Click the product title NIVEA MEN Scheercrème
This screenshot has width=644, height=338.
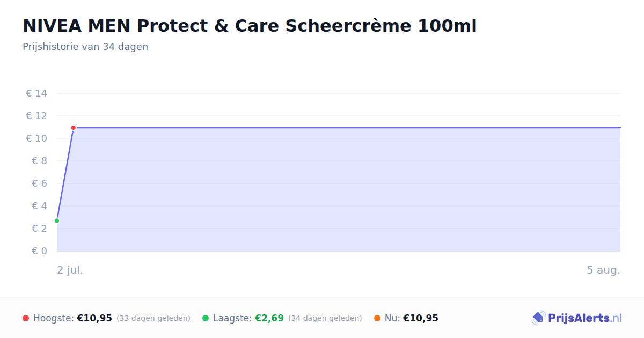pyautogui.click(x=250, y=25)
